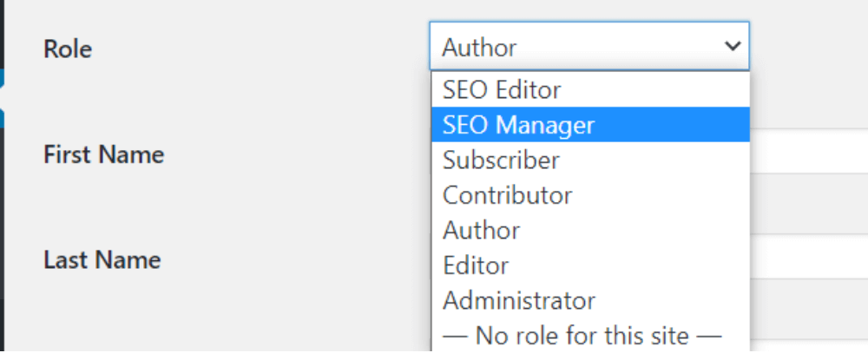
Task: Click the Author text in Role select box
Action: point(479,48)
